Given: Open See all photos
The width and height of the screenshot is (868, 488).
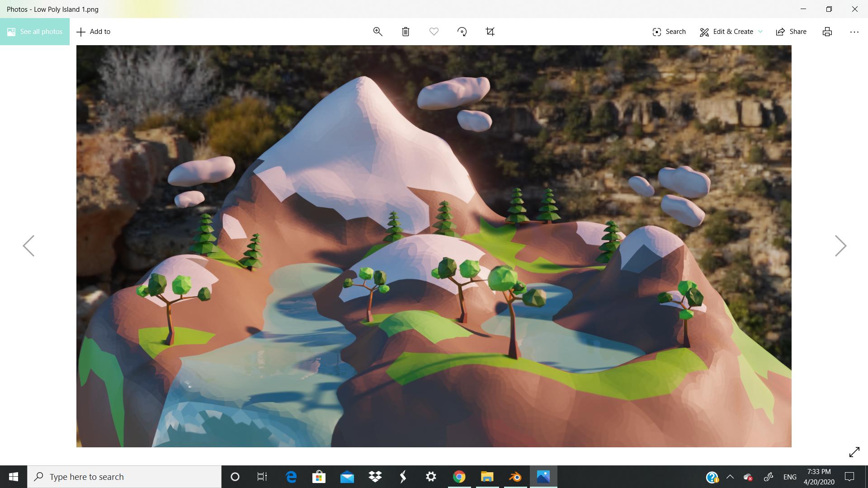Looking at the screenshot, I should tap(35, 32).
